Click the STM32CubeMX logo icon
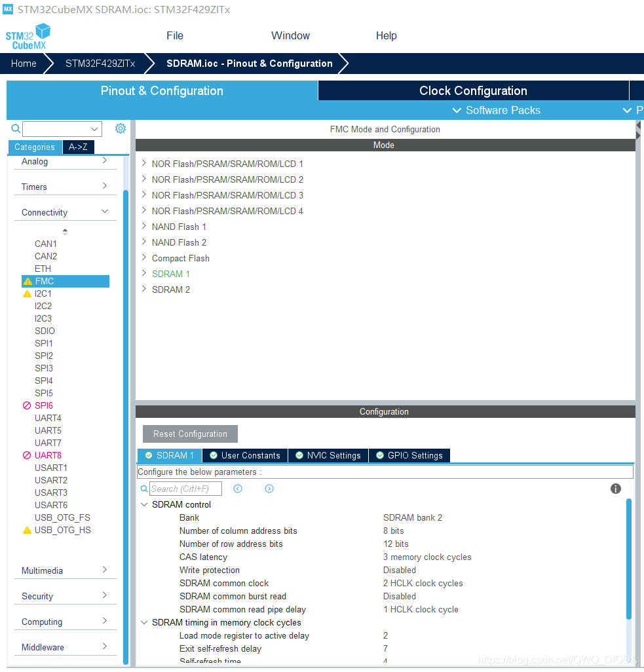The height and width of the screenshot is (672, 644). tap(28, 37)
